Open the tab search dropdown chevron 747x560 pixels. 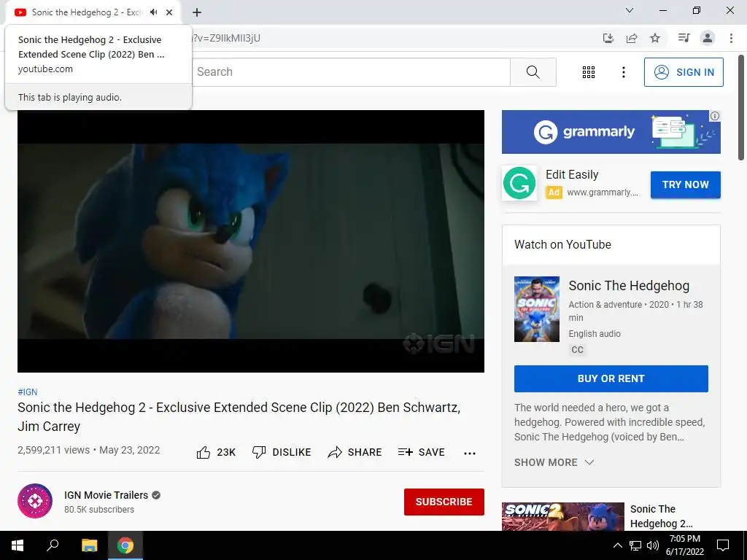tap(629, 10)
